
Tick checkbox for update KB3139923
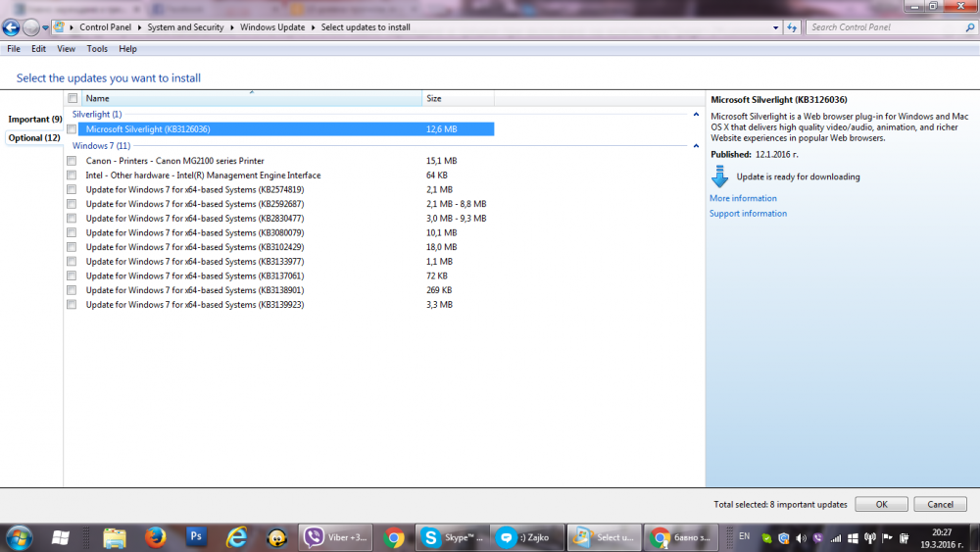tap(72, 305)
